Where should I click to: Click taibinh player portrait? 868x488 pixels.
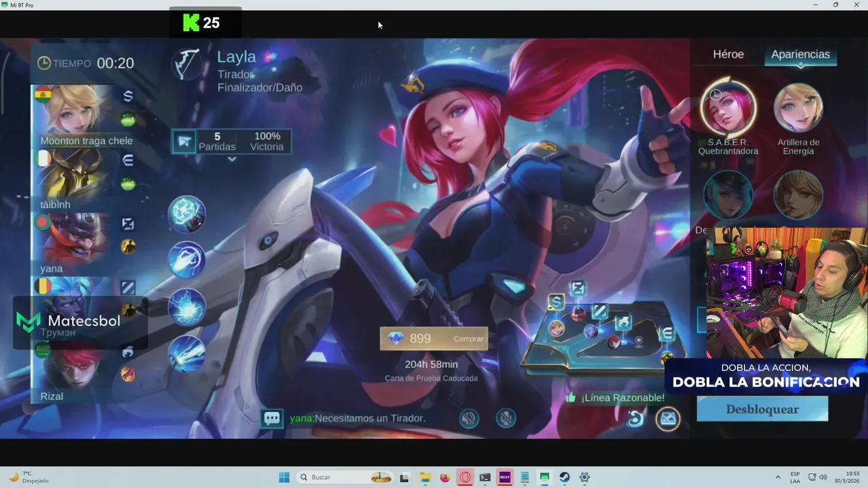[x=75, y=174]
